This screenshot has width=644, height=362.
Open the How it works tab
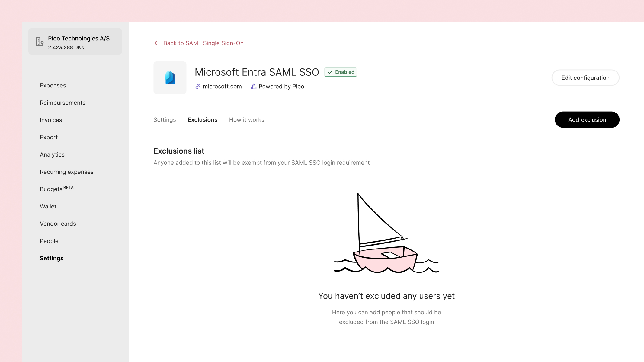(246, 120)
